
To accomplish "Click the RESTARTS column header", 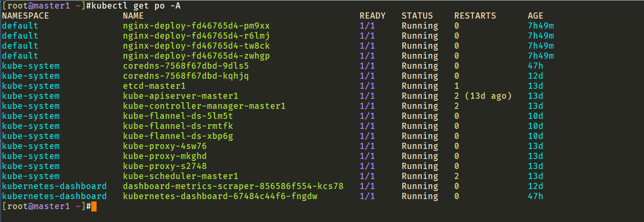I will point(475,16).
